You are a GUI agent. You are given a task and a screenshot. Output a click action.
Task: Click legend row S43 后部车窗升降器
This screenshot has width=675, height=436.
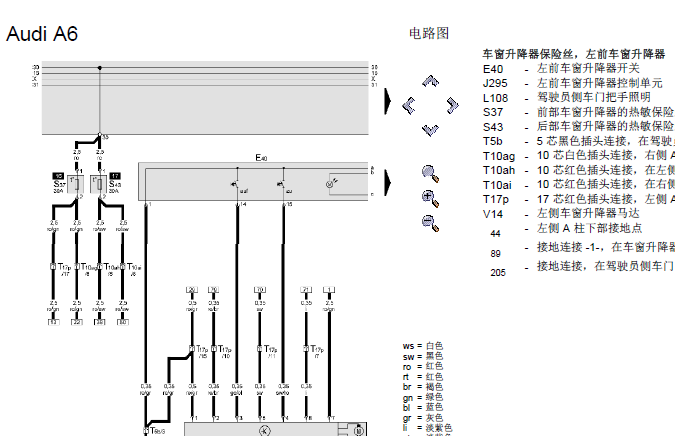579,127
